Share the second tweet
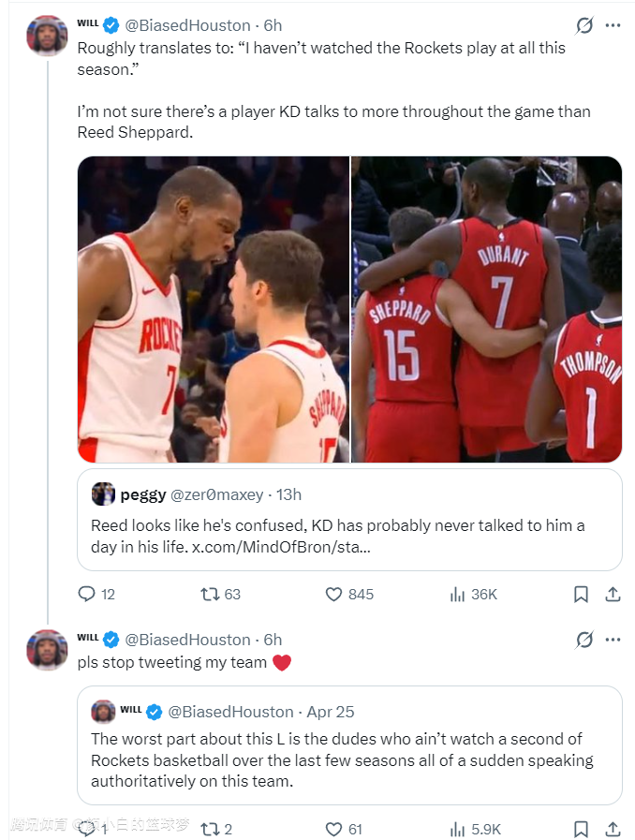 tap(613, 829)
